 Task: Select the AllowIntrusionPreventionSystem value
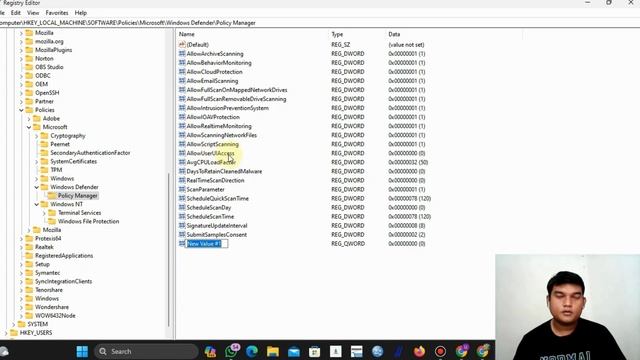pyautogui.click(x=228, y=108)
